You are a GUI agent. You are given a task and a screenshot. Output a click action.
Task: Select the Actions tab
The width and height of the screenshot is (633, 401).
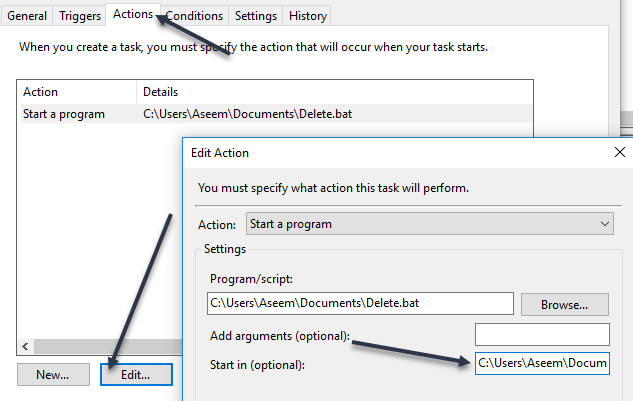tap(132, 14)
